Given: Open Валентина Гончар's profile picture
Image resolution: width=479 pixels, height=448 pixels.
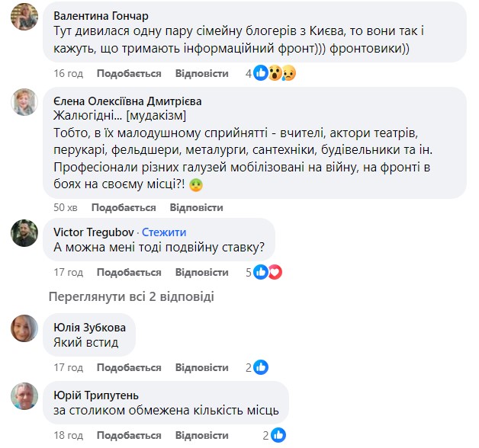Looking at the screenshot, I should pyautogui.click(x=24, y=18).
